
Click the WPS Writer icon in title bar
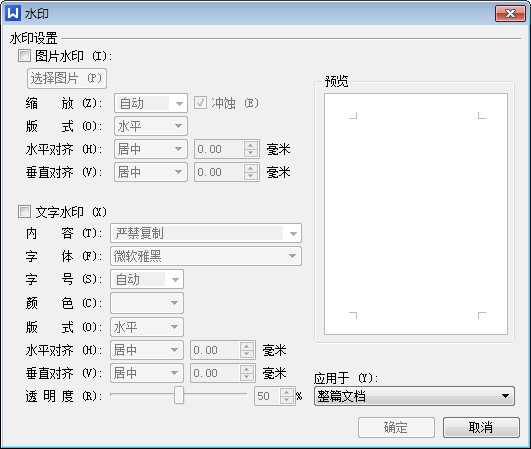(x=13, y=14)
